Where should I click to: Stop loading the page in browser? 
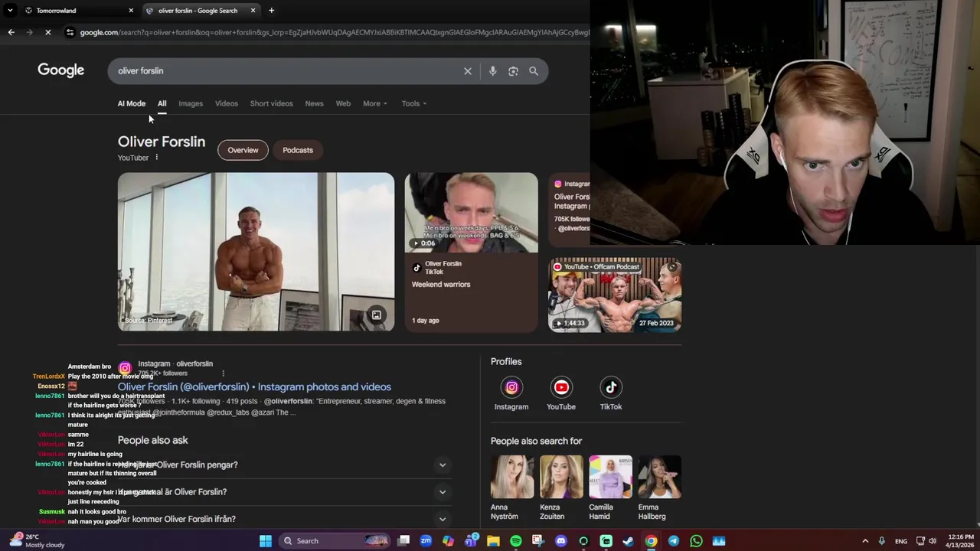coord(47,32)
